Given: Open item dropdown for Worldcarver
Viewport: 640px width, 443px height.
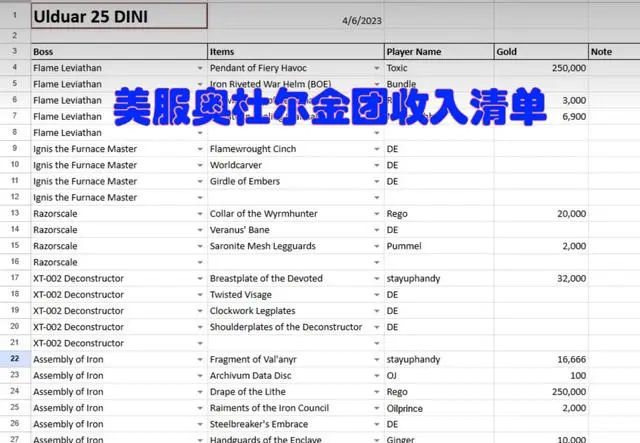Looking at the screenshot, I should 377,165.
